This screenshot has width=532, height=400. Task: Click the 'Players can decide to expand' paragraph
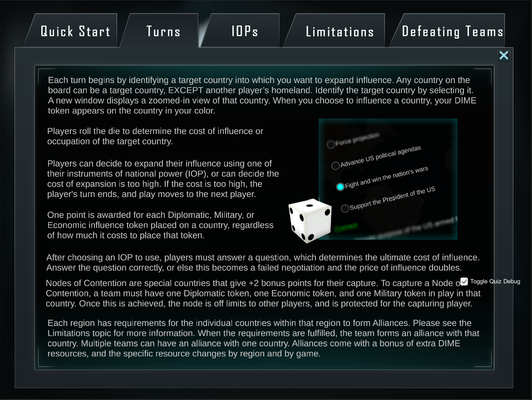pyautogui.click(x=163, y=179)
